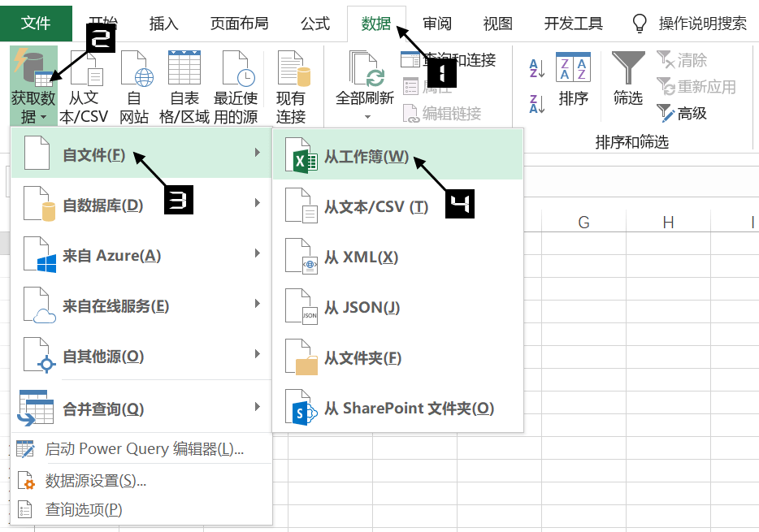Click the JSON file icon
Viewport: 759px width, 532px height.
pyautogui.click(x=301, y=307)
